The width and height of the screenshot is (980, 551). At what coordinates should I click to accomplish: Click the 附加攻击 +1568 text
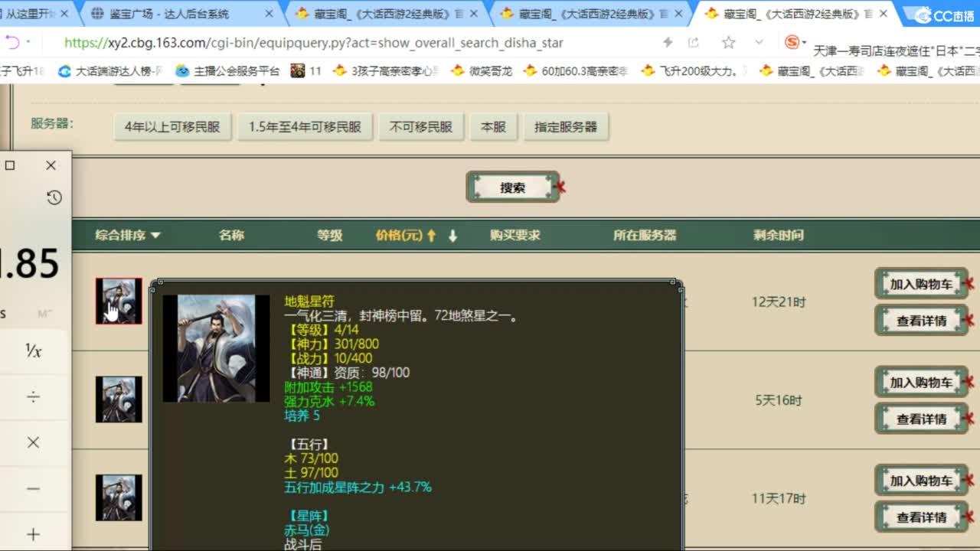[328, 387]
